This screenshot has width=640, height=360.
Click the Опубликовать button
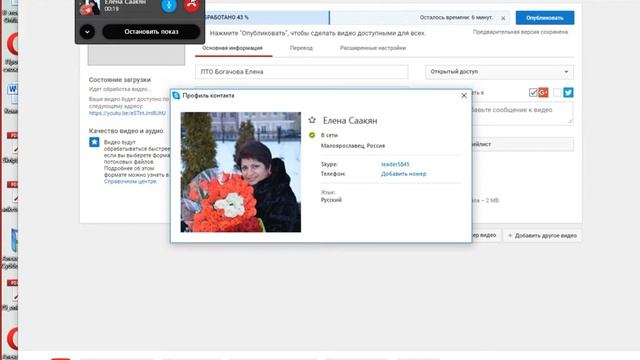pyautogui.click(x=544, y=18)
